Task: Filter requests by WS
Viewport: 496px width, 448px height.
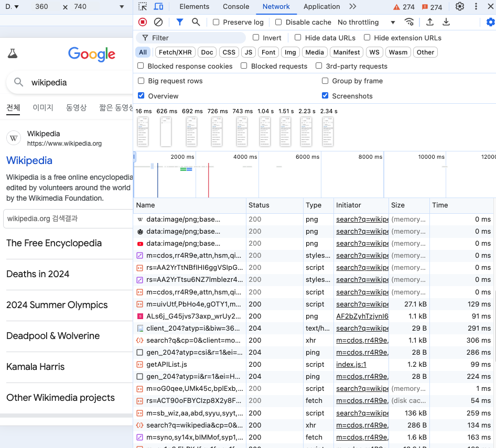Action: click(x=374, y=52)
